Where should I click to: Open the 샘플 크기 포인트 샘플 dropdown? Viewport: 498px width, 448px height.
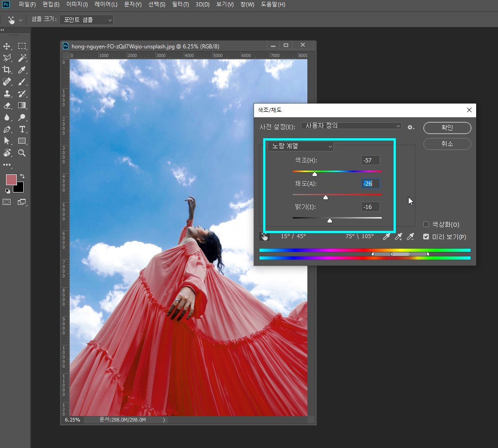(86, 20)
